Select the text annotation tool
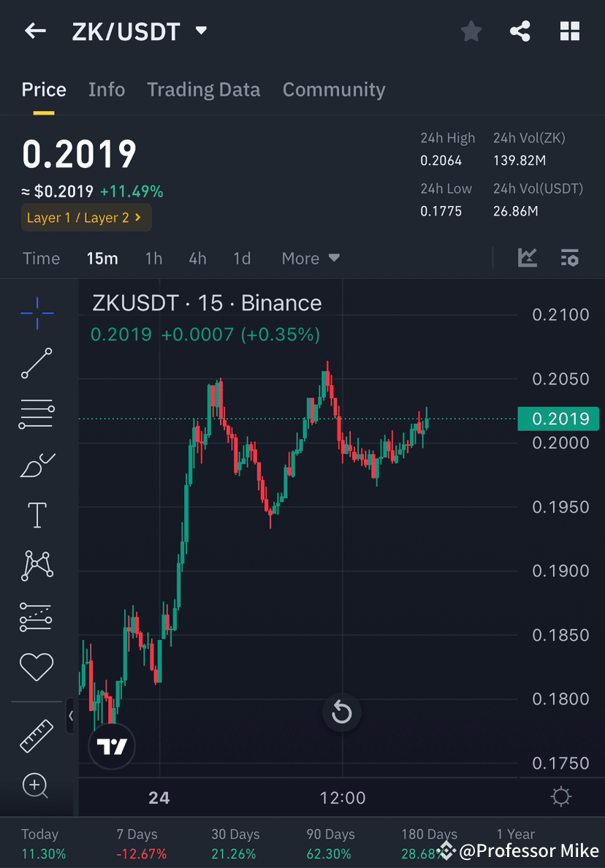605x868 pixels. click(37, 515)
